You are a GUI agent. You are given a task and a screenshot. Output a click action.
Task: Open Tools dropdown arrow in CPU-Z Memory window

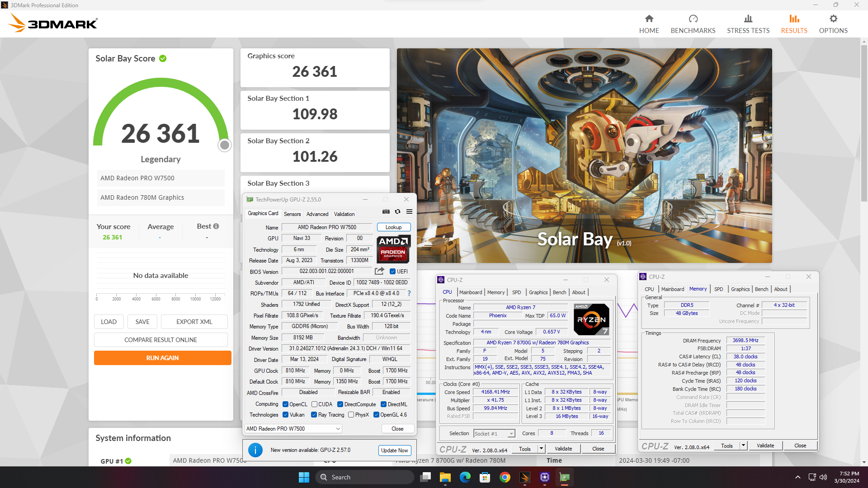point(743,446)
